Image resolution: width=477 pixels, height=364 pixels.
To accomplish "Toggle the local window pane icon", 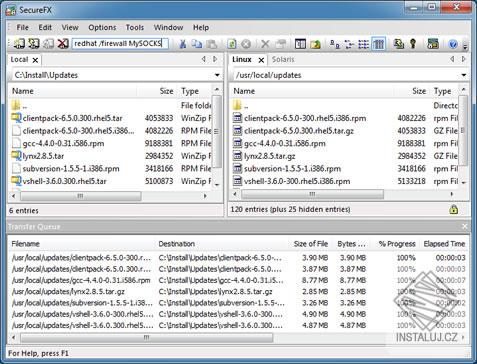I will pyautogui.click(x=300, y=44).
